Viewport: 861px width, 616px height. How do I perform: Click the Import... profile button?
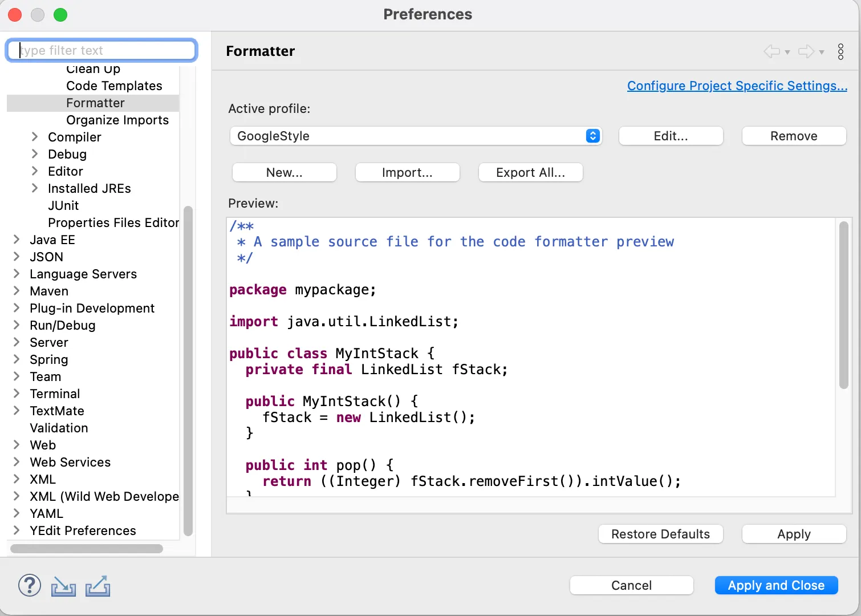(407, 172)
